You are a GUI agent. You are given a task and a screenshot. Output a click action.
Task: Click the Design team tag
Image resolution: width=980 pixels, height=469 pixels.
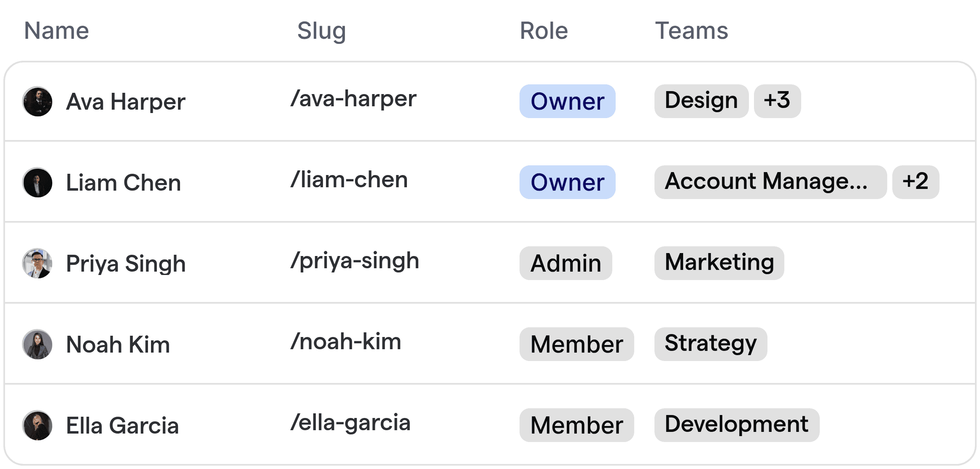(701, 101)
